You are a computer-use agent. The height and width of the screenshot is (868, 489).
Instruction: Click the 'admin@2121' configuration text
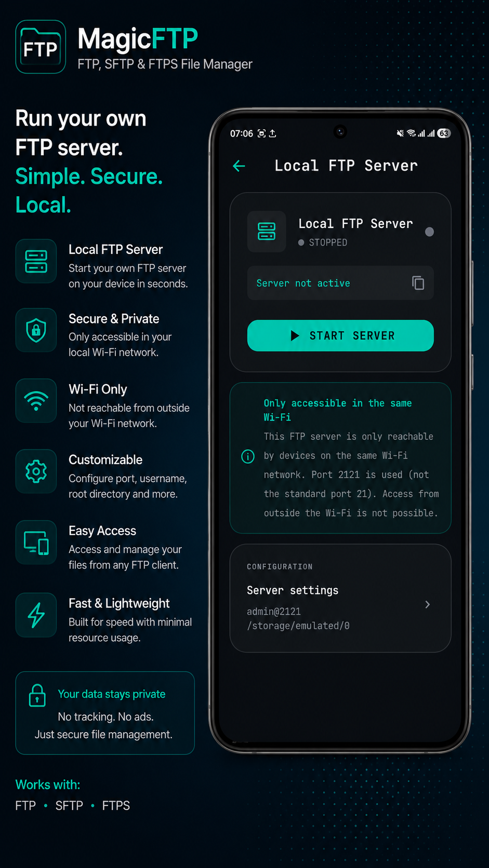click(274, 612)
